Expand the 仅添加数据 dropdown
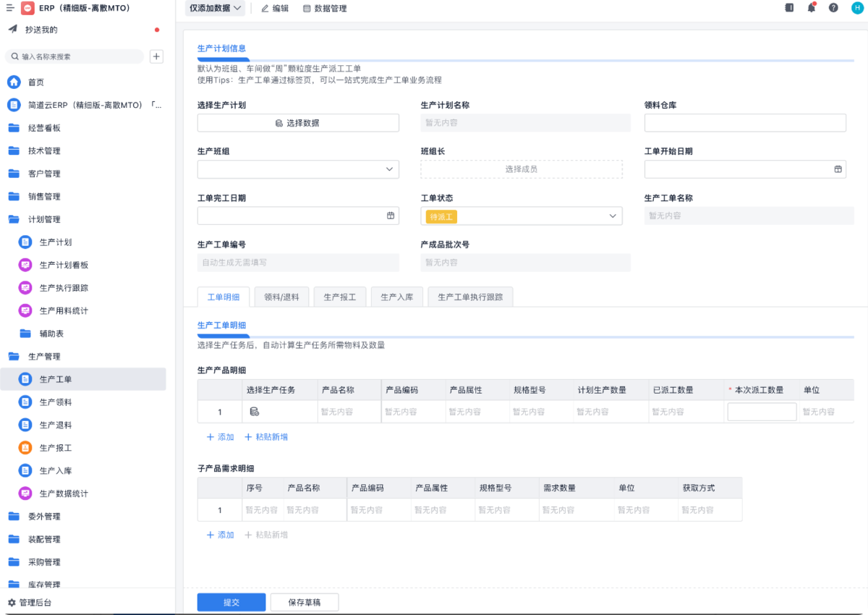868x615 pixels. 215,8
